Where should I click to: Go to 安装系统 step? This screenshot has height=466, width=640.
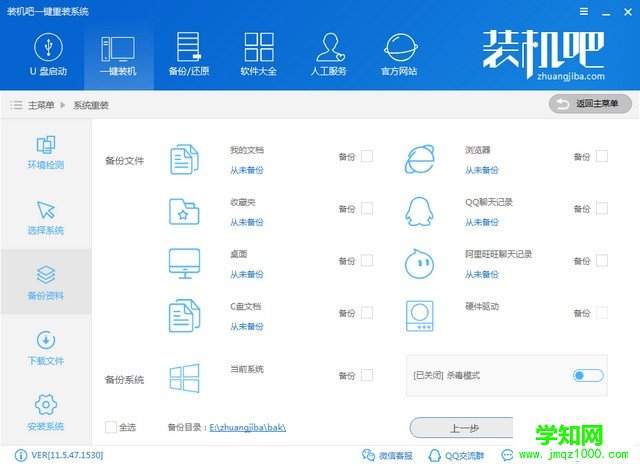click(46, 413)
